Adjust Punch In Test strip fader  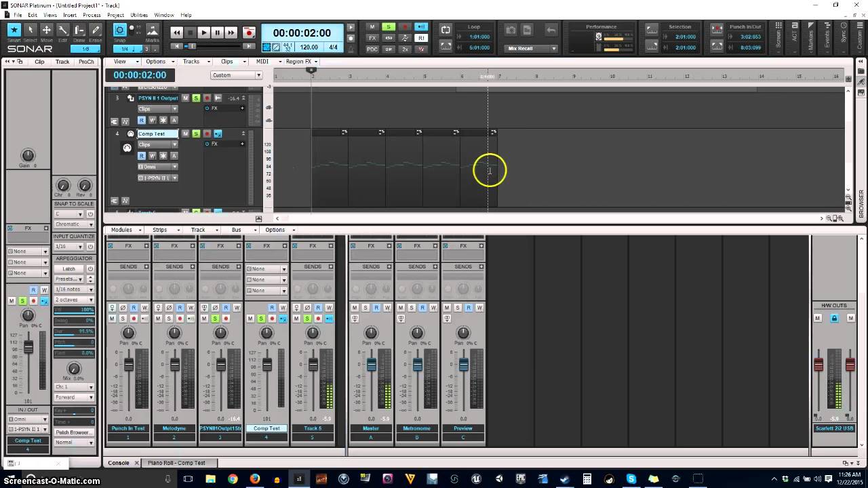click(x=128, y=365)
